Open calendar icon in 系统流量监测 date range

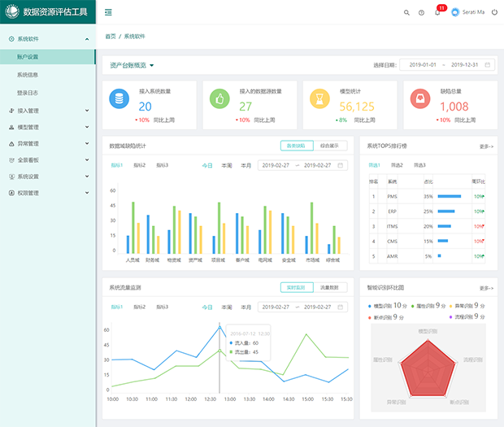[x=341, y=307]
